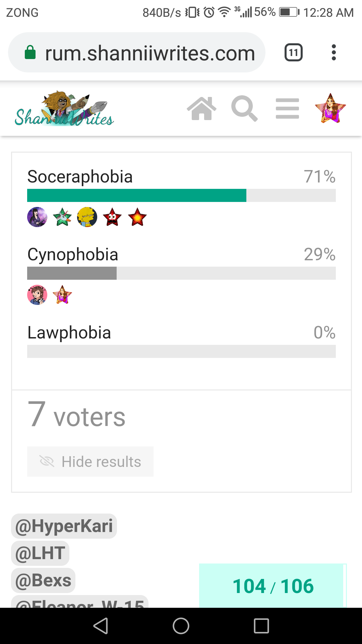Open the home page icon
Image resolution: width=362 pixels, height=644 pixels.
click(x=201, y=108)
